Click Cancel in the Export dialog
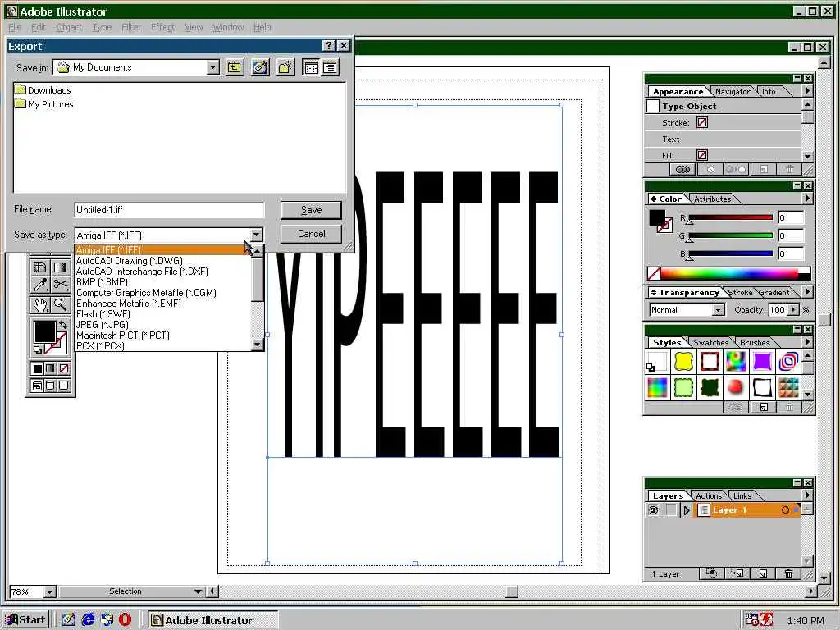The image size is (840, 630). point(311,234)
